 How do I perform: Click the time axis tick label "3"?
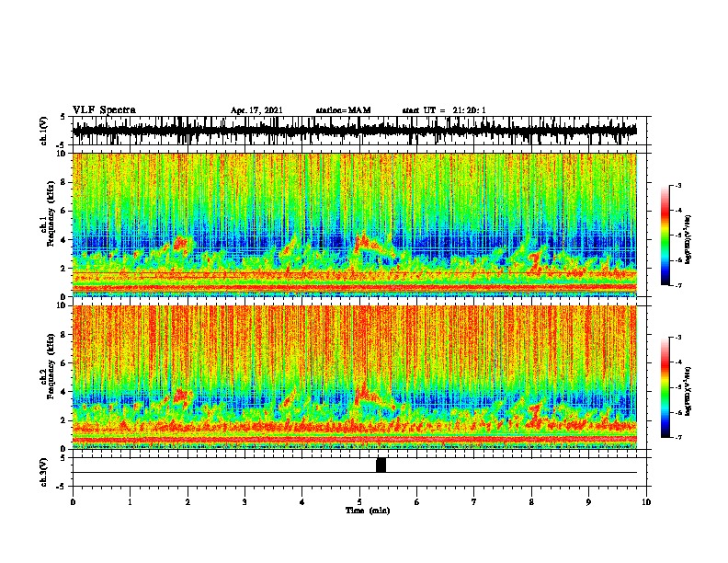(x=245, y=502)
